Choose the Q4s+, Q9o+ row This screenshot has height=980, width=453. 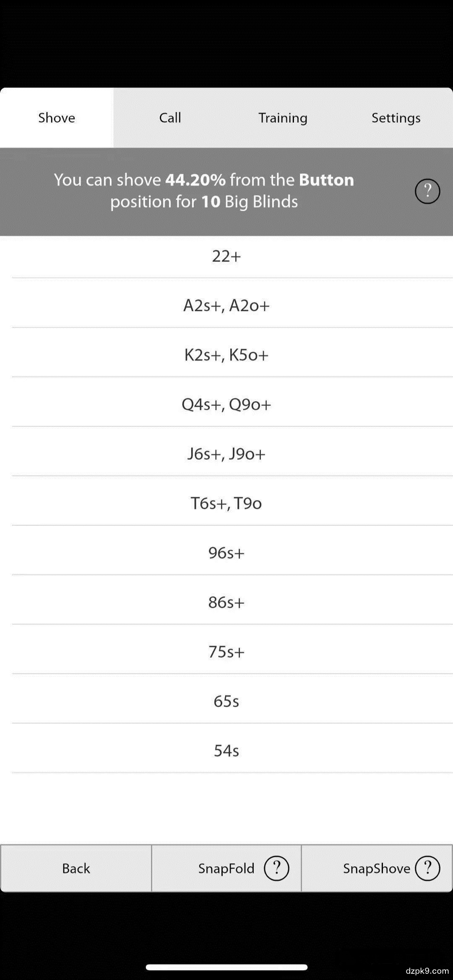click(x=226, y=404)
